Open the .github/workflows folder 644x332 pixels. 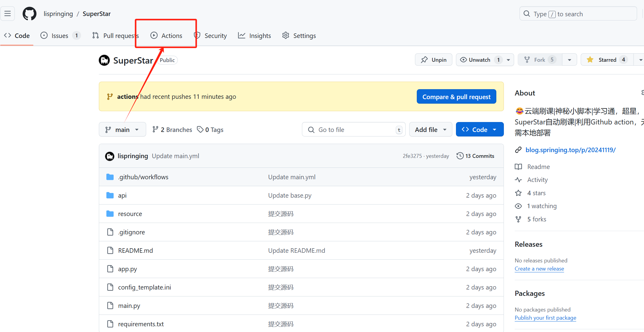coord(143,177)
